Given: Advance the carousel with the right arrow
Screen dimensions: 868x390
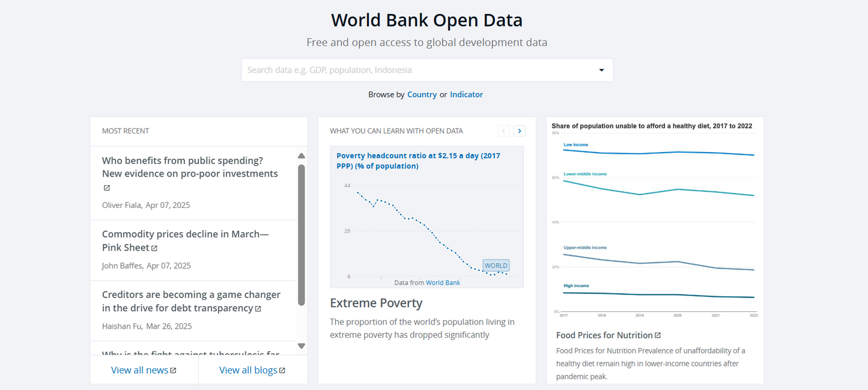Looking at the screenshot, I should click(x=519, y=130).
